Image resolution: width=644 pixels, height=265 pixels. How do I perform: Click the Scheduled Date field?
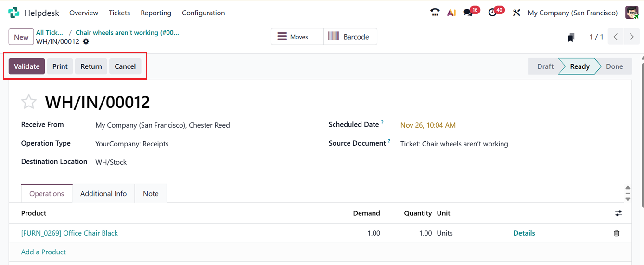click(x=428, y=125)
